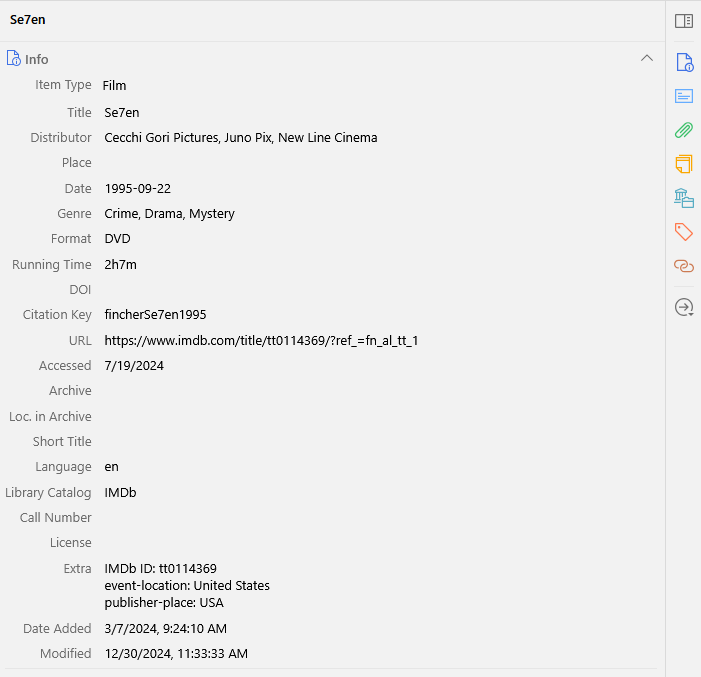
Task: Click the empty License field
Action: [x=380, y=543]
